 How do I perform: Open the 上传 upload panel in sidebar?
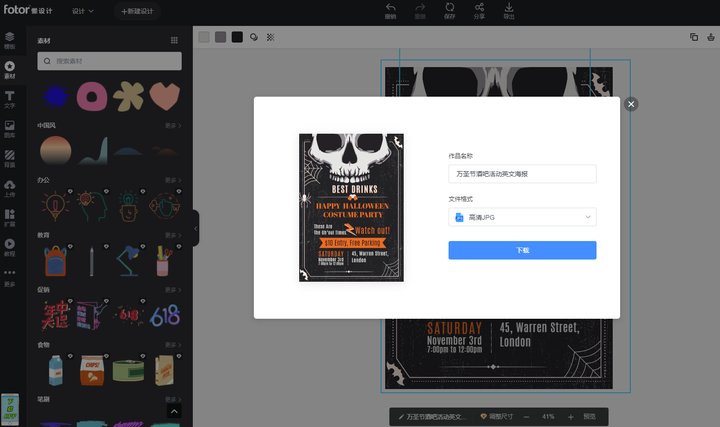click(10, 187)
